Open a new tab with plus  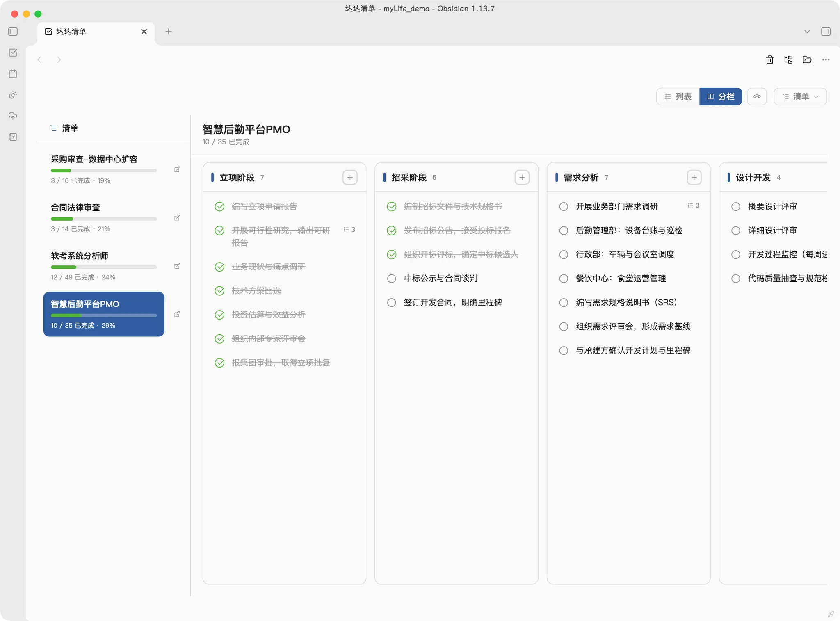(169, 32)
